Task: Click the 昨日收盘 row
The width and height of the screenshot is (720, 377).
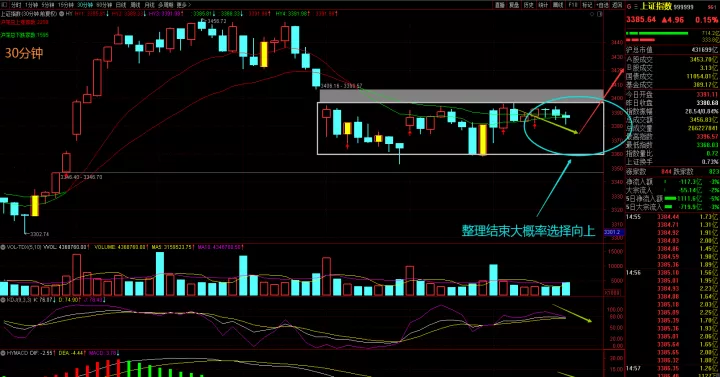Action: pos(672,103)
